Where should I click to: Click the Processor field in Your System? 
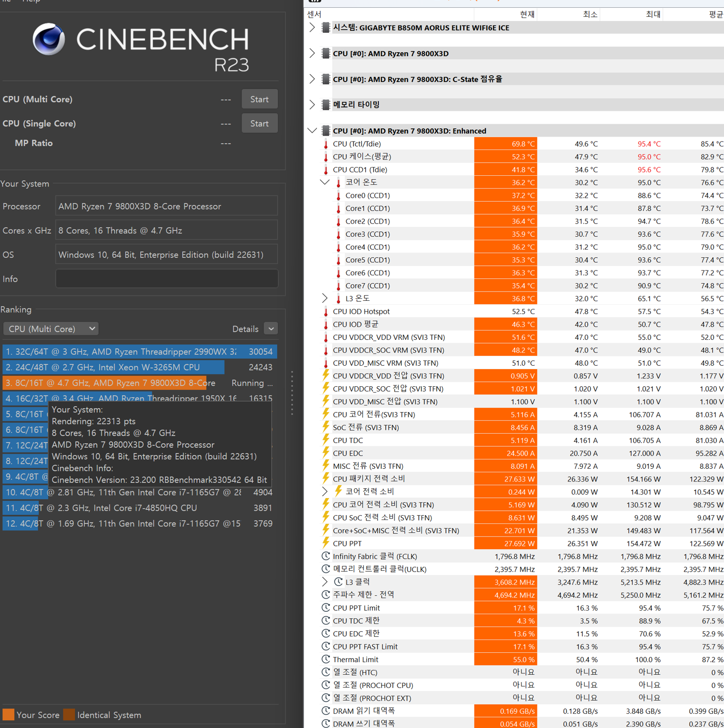[166, 207]
